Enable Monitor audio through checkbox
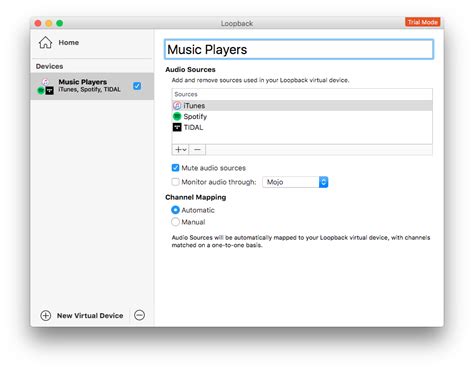The width and height of the screenshot is (474, 370). pos(175,182)
